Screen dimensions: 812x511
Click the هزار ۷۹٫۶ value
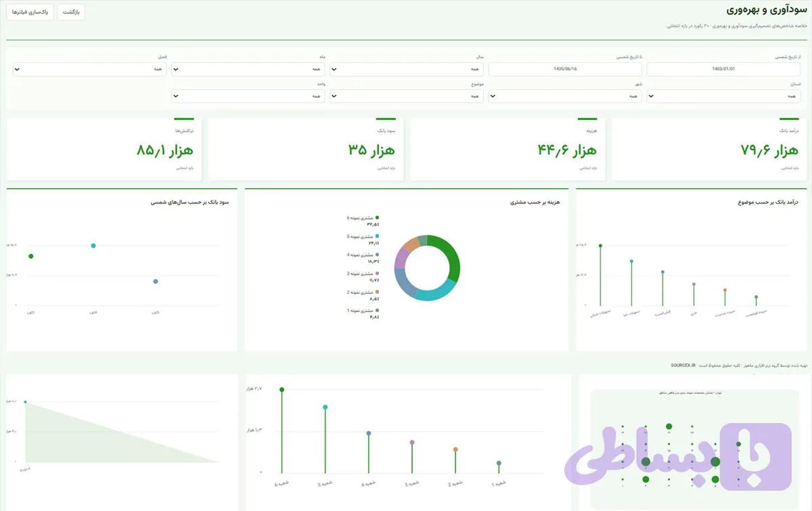pyautogui.click(x=770, y=150)
